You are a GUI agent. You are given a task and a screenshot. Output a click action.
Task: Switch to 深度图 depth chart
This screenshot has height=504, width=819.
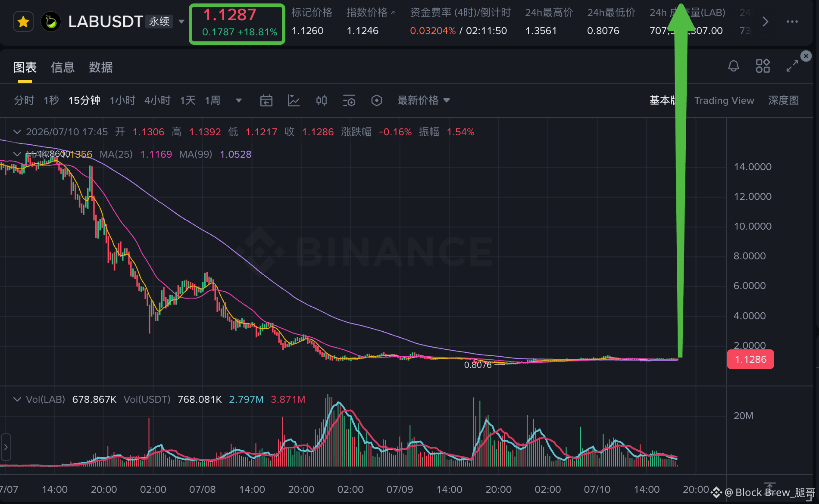[784, 100]
